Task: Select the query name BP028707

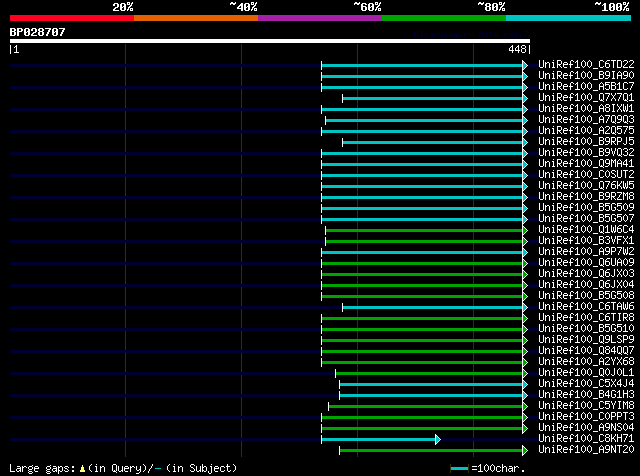Action: (38, 32)
